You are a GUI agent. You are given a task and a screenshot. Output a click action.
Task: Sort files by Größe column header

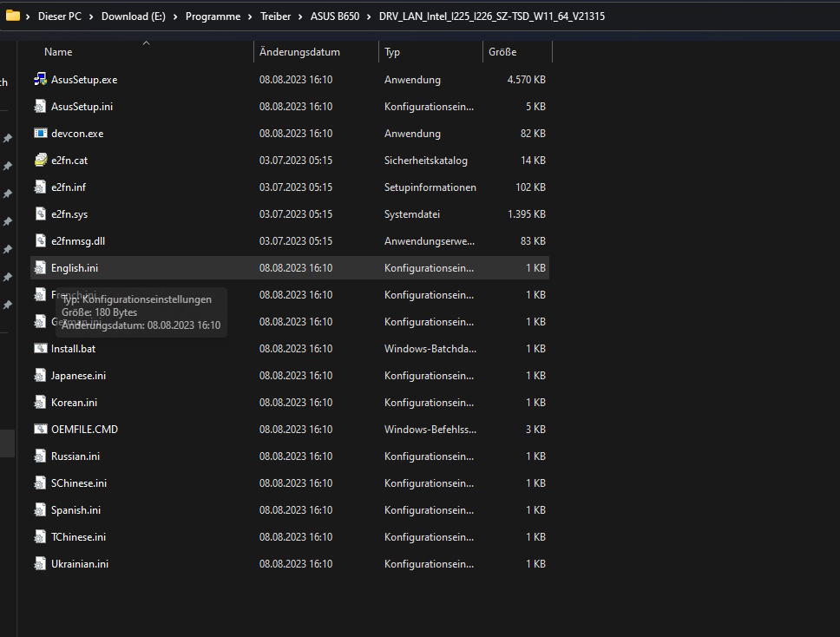point(502,52)
